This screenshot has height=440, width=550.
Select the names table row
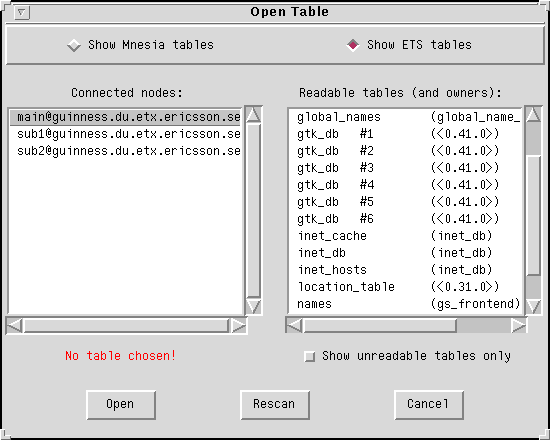tap(405, 304)
